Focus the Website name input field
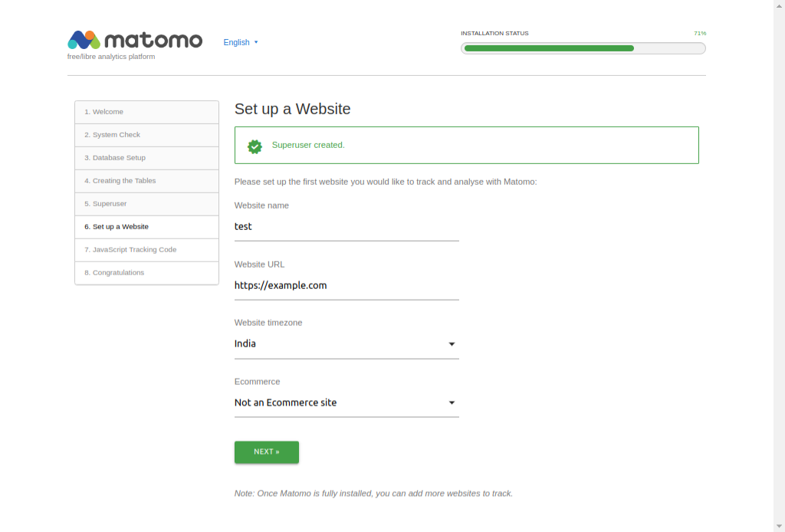Screen dimensions: 785x532 [x=347, y=227]
